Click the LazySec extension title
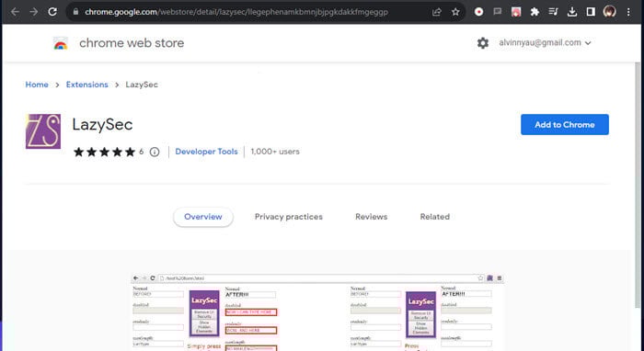The width and height of the screenshot is (644, 351). point(102,125)
